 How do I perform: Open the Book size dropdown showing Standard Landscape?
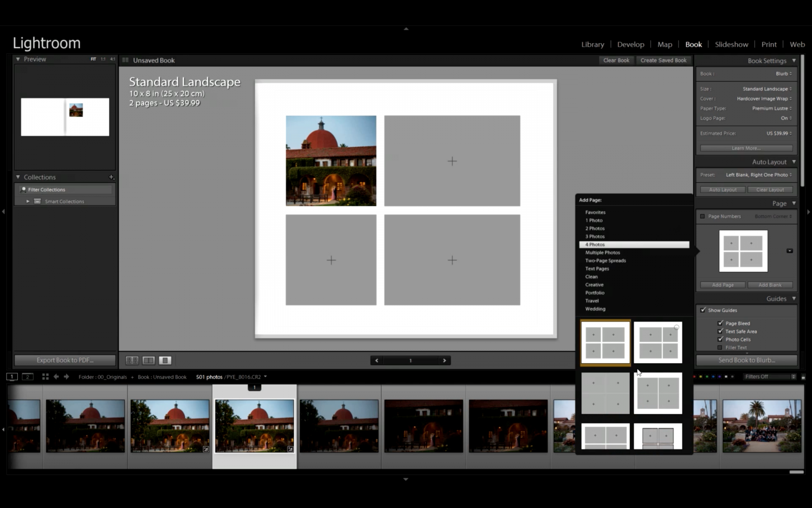(765, 88)
